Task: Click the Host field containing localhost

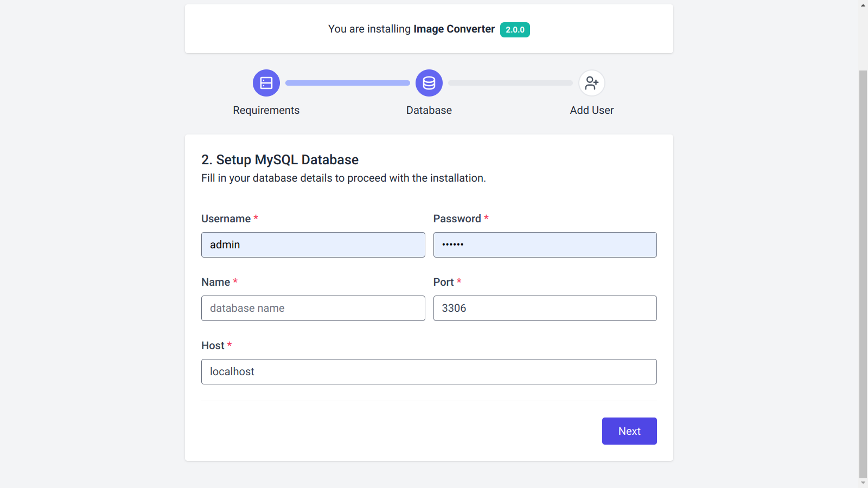Action: 429,371
